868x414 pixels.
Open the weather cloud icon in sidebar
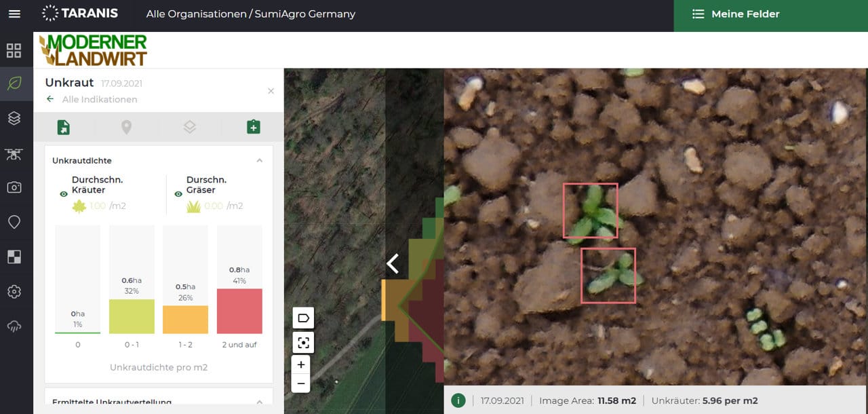click(x=14, y=326)
